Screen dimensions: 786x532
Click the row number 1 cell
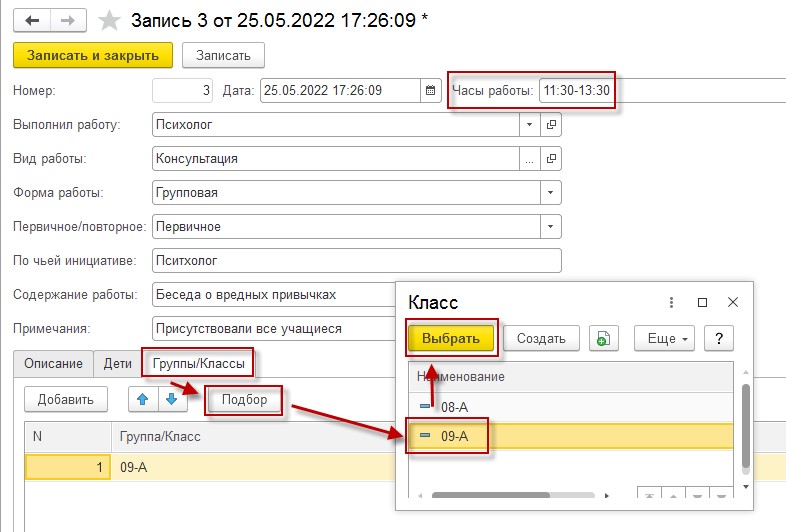pos(68,467)
